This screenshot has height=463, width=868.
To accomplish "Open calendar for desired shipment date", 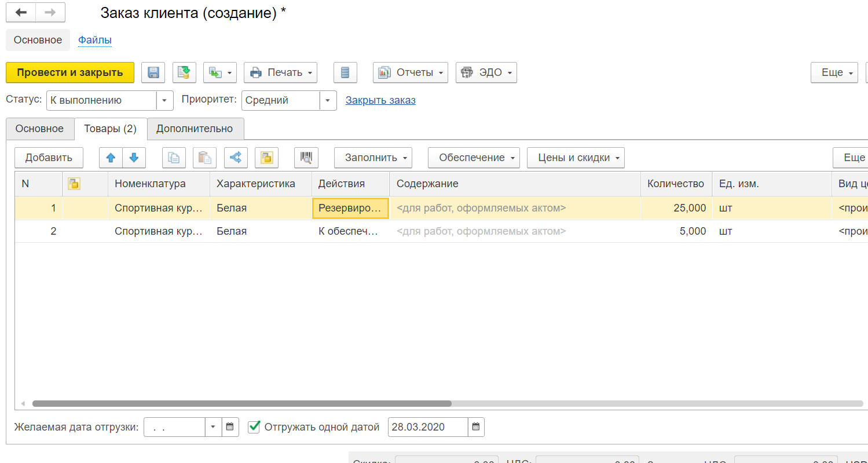I will point(229,427).
